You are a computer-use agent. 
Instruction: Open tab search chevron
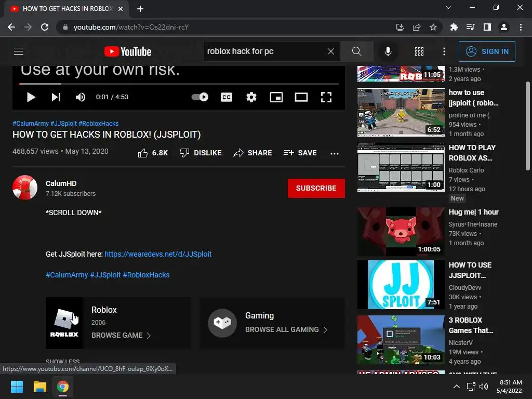pos(448,7)
